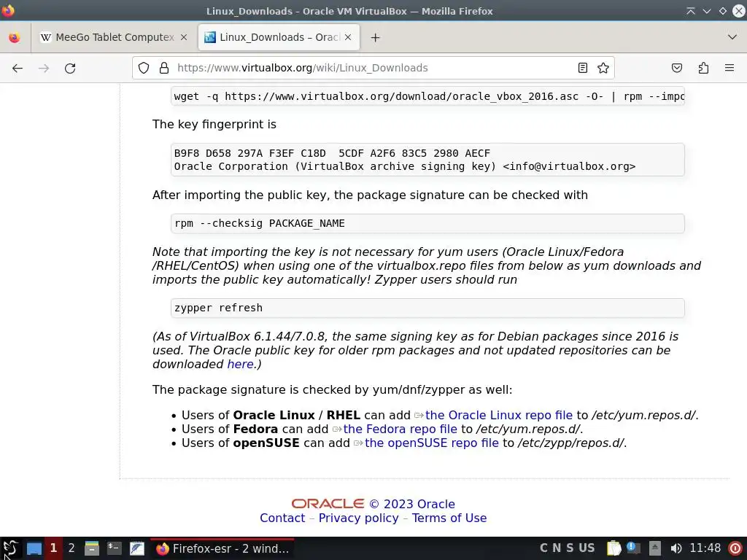Click the C caps lock indicator
This screenshot has height=560, width=747.
pos(543,548)
